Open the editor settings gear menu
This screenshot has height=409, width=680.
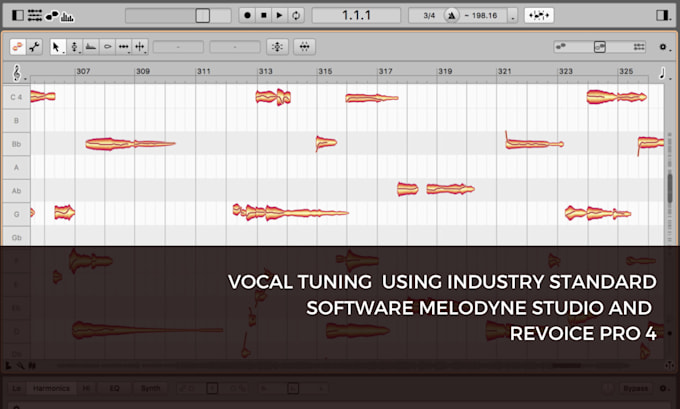(x=663, y=46)
